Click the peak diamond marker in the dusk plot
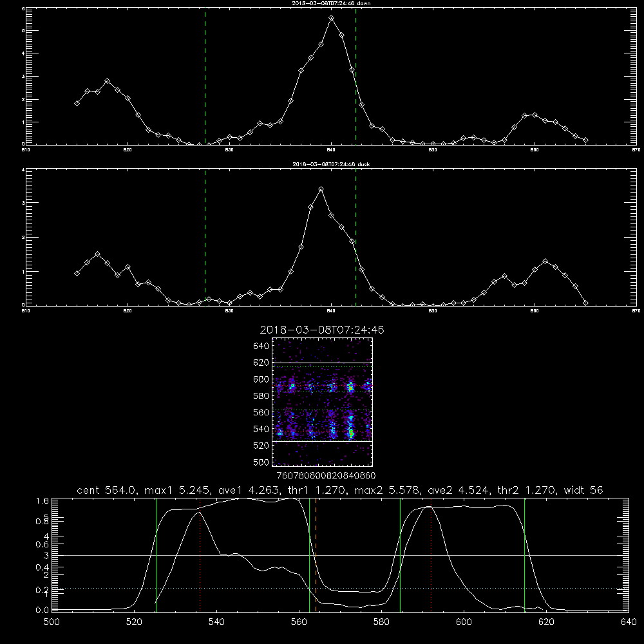Viewport: 644px width, 644px height. [321, 189]
